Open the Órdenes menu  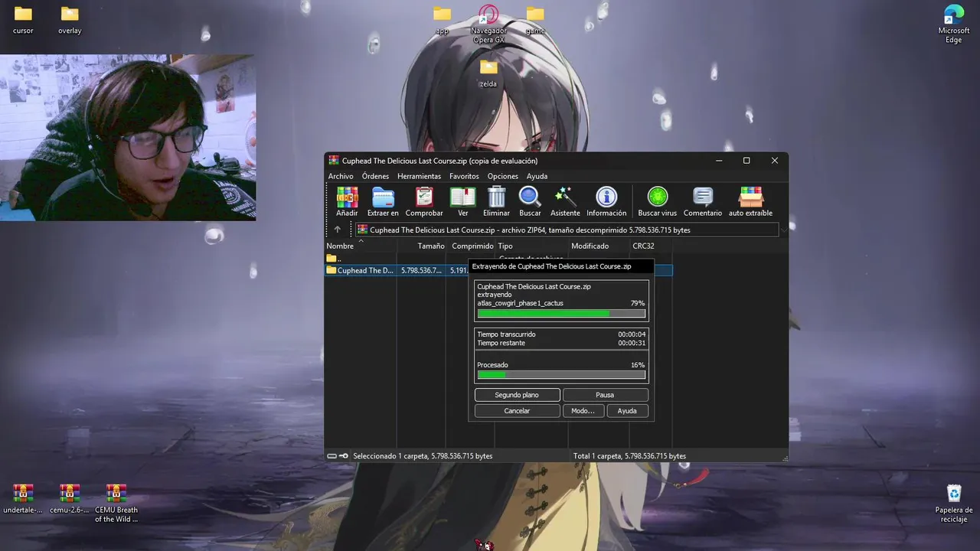[x=375, y=176]
